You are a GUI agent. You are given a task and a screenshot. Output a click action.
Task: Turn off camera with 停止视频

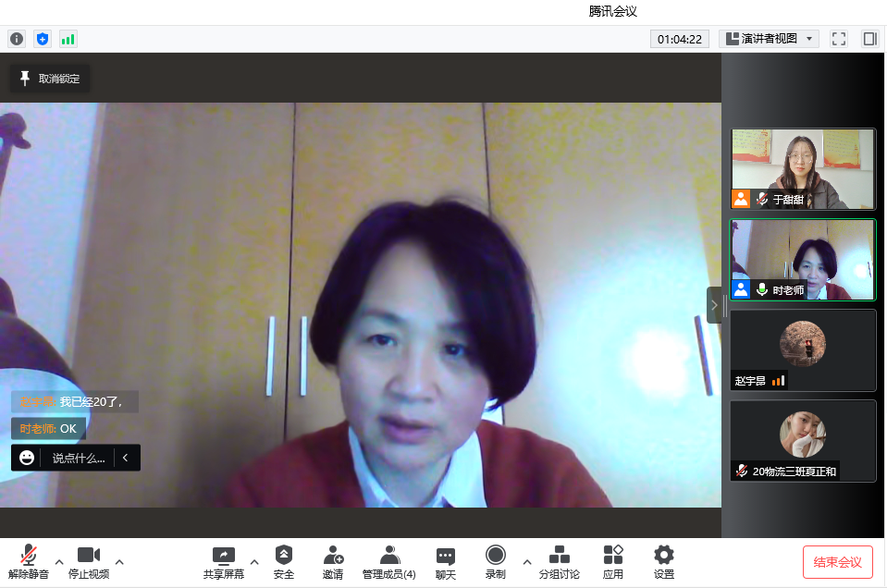point(89,562)
